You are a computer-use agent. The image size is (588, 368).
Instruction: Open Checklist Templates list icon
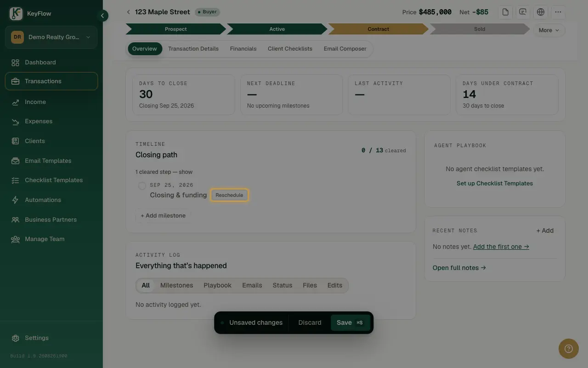(15, 180)
